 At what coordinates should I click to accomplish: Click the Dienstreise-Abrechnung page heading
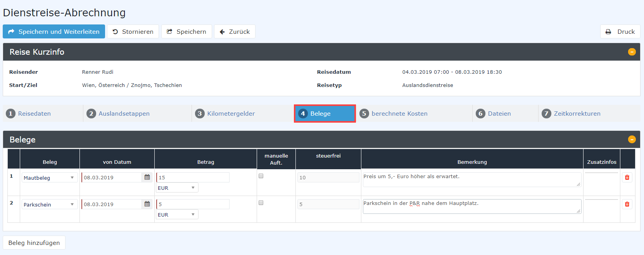(64, 12)
